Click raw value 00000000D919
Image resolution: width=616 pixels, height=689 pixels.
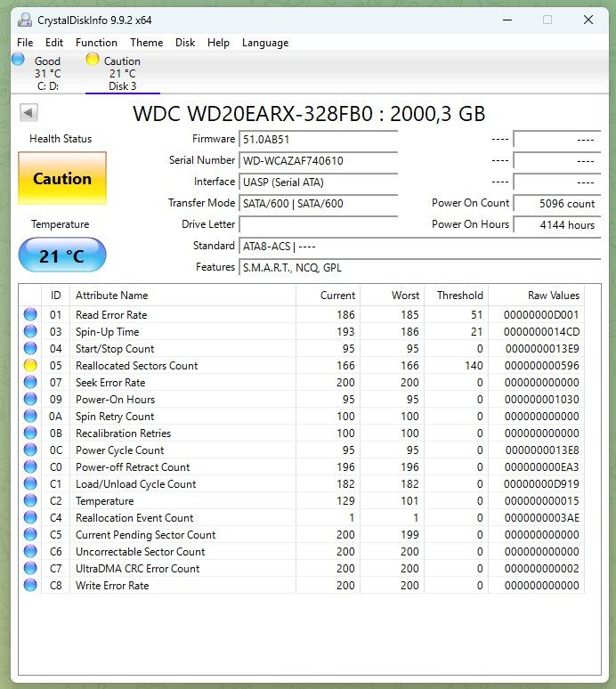541,484
